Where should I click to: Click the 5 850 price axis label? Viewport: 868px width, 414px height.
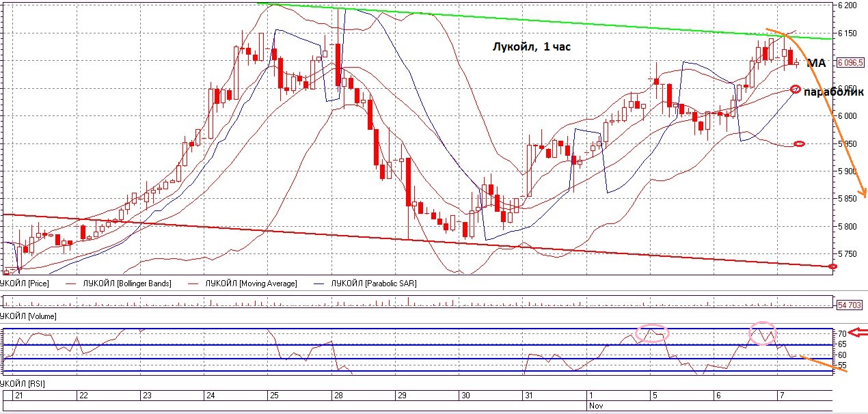[847, 199]
